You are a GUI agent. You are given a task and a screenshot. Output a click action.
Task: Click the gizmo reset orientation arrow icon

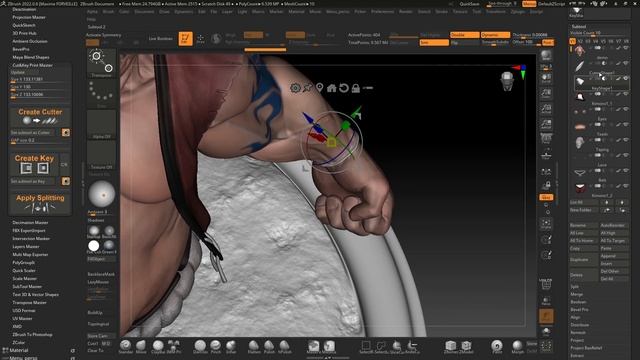point(344,88)
